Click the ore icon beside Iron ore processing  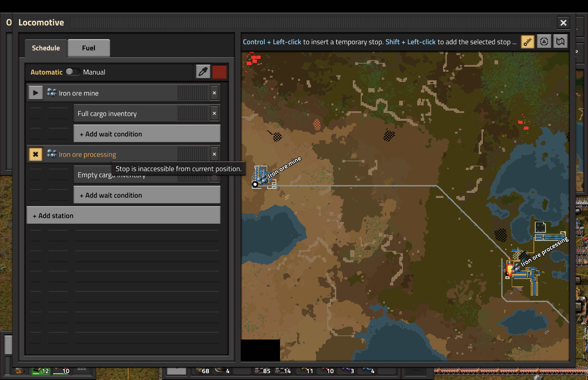coord(52,154)
